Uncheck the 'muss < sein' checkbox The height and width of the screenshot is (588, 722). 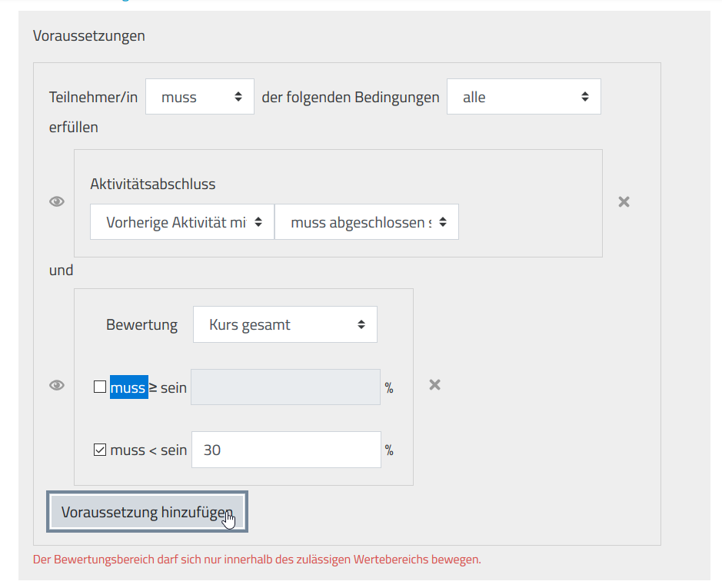[x=100, y=450]
